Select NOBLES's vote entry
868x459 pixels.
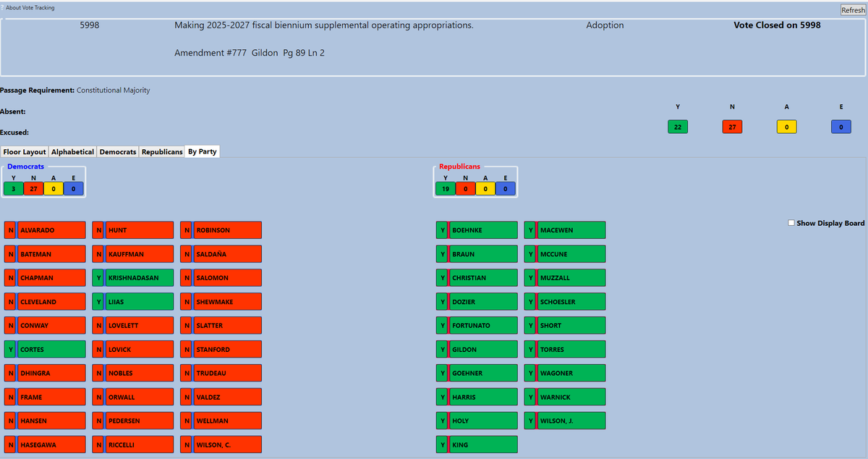[x=133, y=374]
